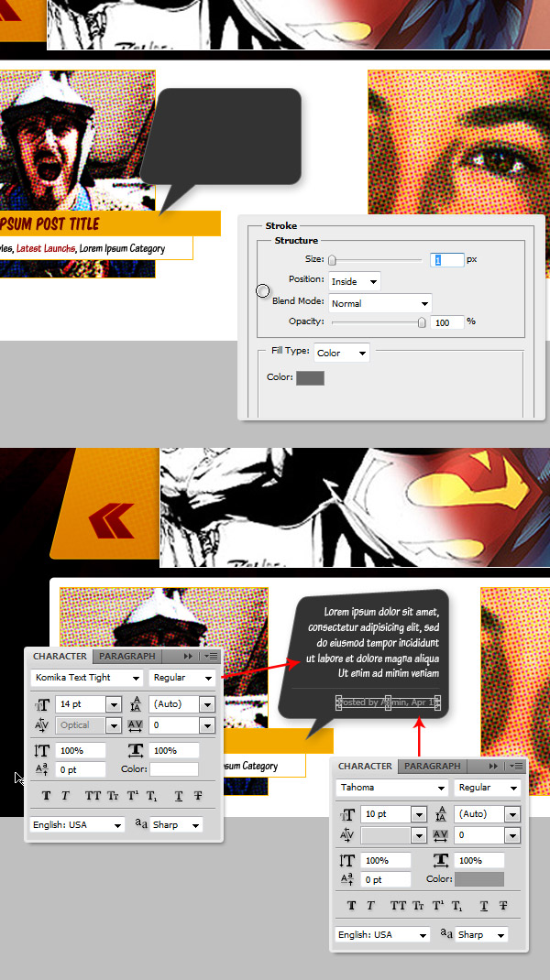Open the 10 pt font size dropdown arrow
This screenshot has height=980, width=550.
click(x=419, y=814)
